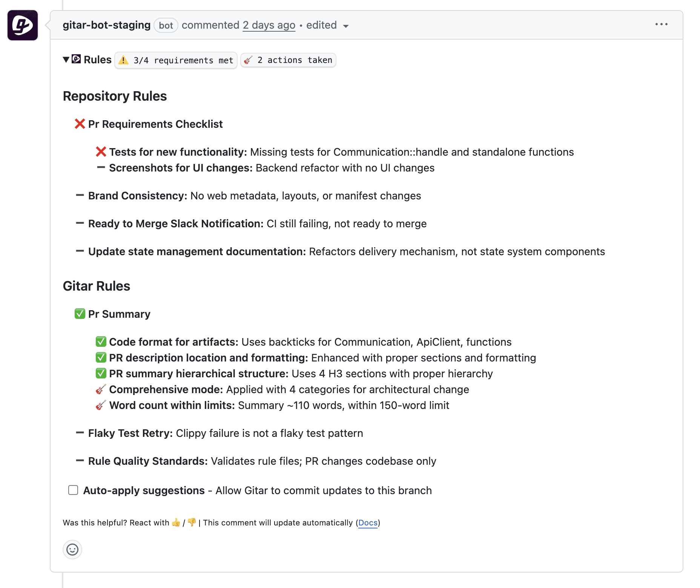This screenshot has height=588, width=700.
Task: Click the gitar-bot-staging avatar icon
Action: coord(23,25)
